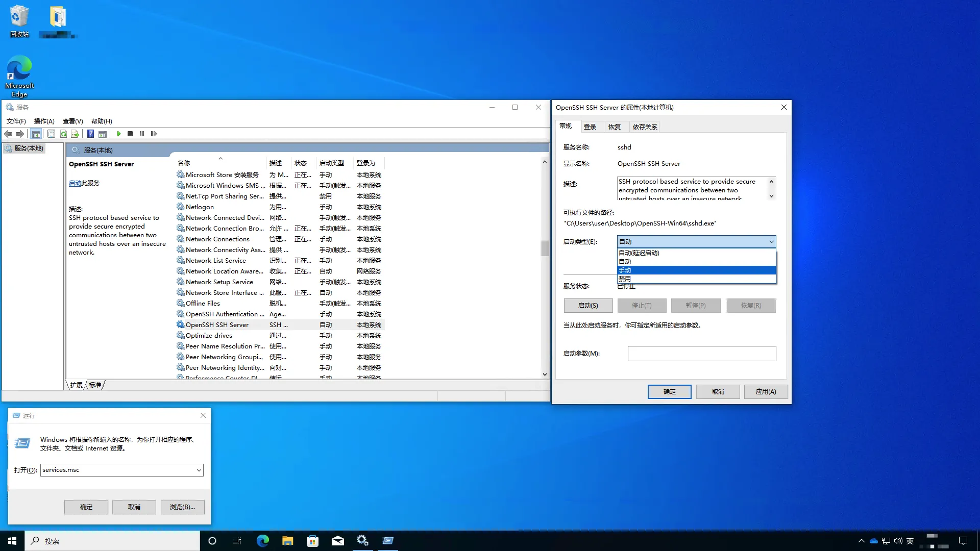980x551 pixels.
Task: Click the Restart Service toolbar icon
Action: tap(154, 134)
